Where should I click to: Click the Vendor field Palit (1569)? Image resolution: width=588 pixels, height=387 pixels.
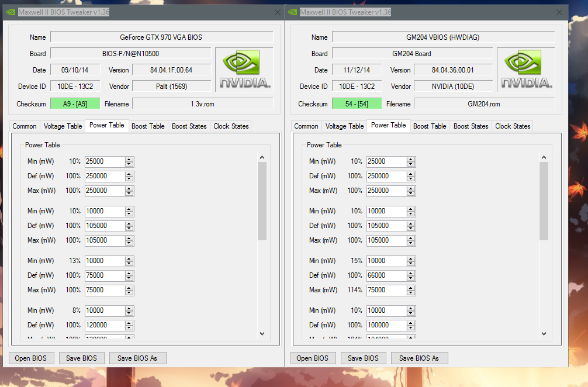click(171, 87)
